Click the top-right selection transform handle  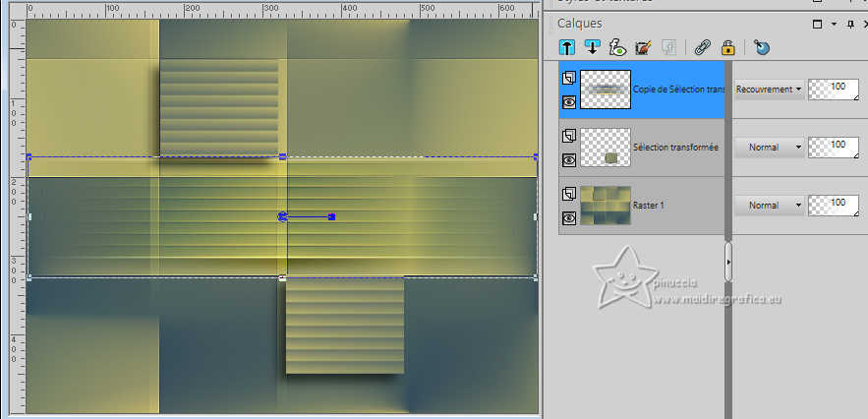click(536, 156)
